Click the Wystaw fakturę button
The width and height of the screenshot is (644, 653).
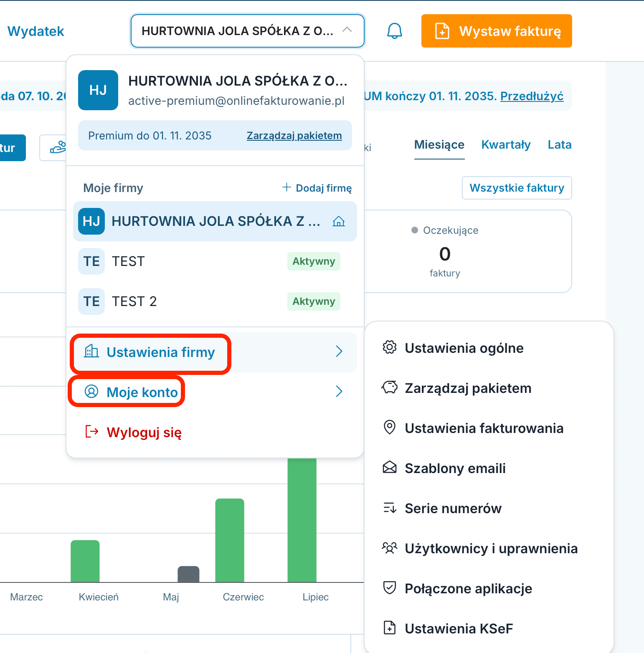click(497, 31)
